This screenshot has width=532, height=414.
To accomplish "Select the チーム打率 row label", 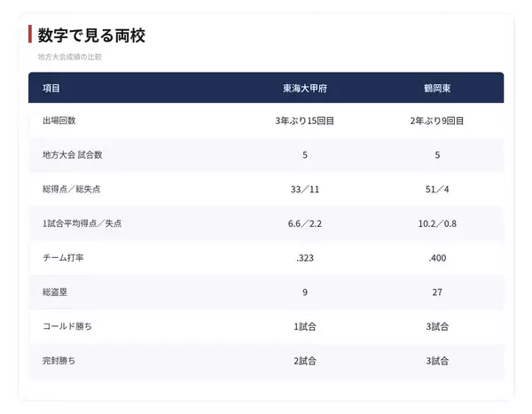I will (63, 258).
